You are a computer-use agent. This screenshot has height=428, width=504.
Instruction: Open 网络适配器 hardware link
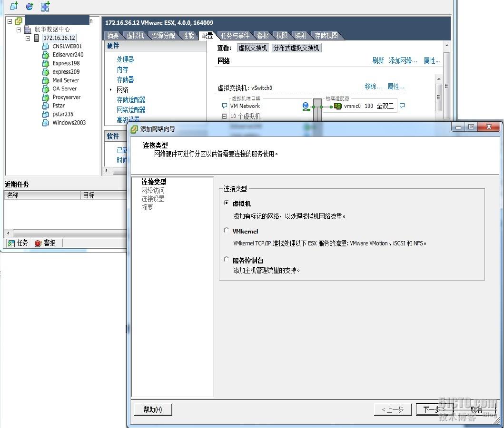click(x=131, y=110)
